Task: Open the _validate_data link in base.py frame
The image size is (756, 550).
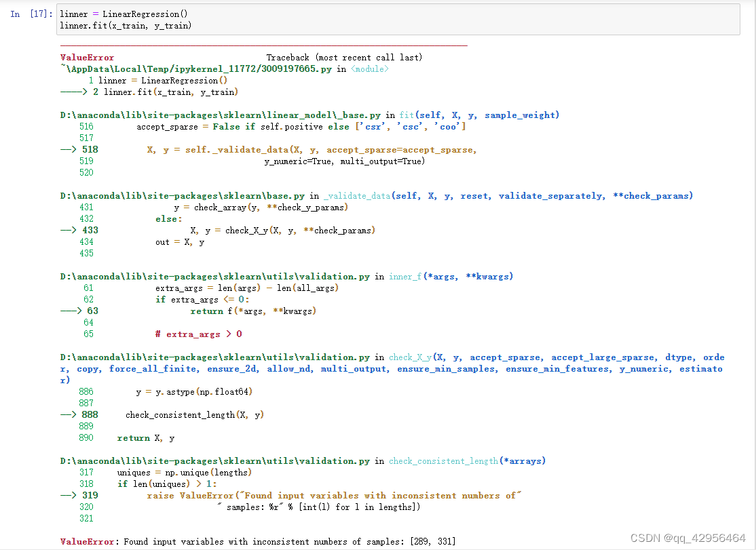Action: (x=358, y=195)
